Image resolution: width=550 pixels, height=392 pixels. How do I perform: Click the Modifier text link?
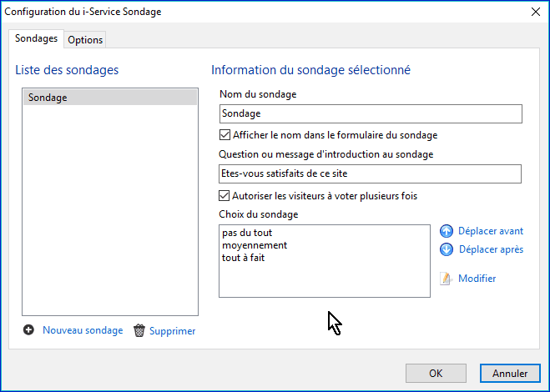tap(477, 279)
